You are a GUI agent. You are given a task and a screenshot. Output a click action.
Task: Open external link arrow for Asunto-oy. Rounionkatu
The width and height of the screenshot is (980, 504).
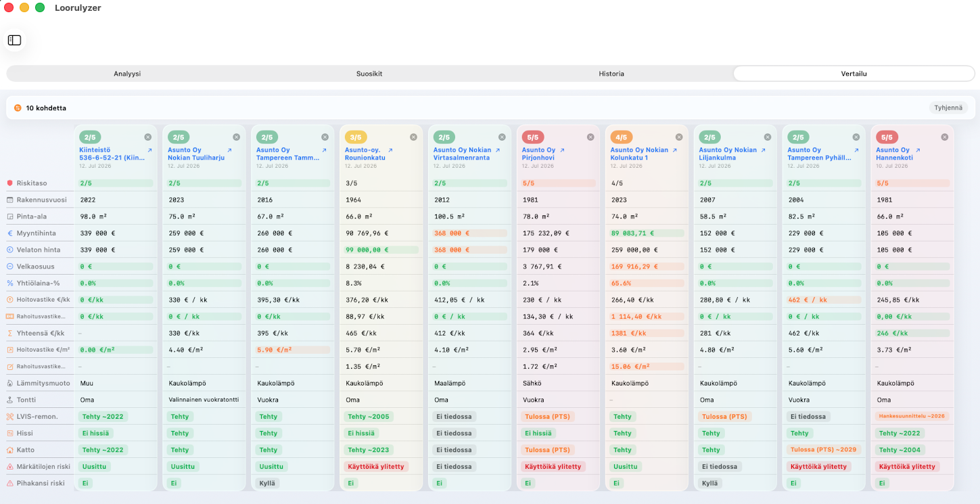pyautogui.click(x=406, y=150)
